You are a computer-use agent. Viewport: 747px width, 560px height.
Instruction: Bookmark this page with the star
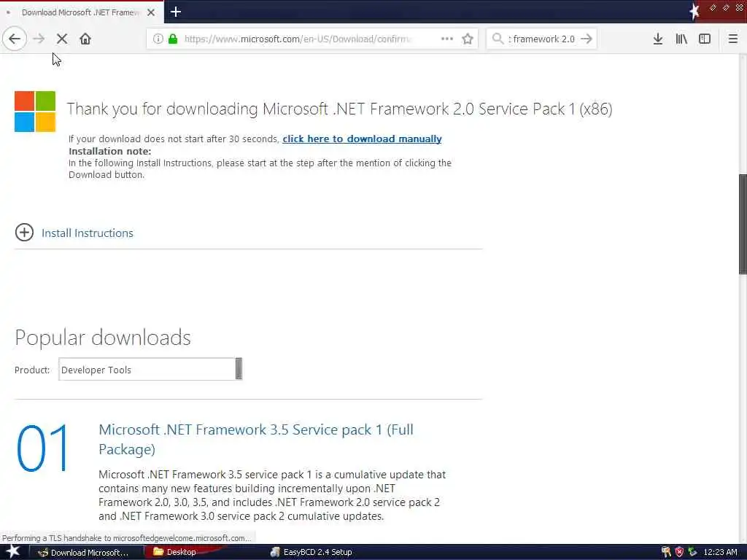[x=468, y=39]
